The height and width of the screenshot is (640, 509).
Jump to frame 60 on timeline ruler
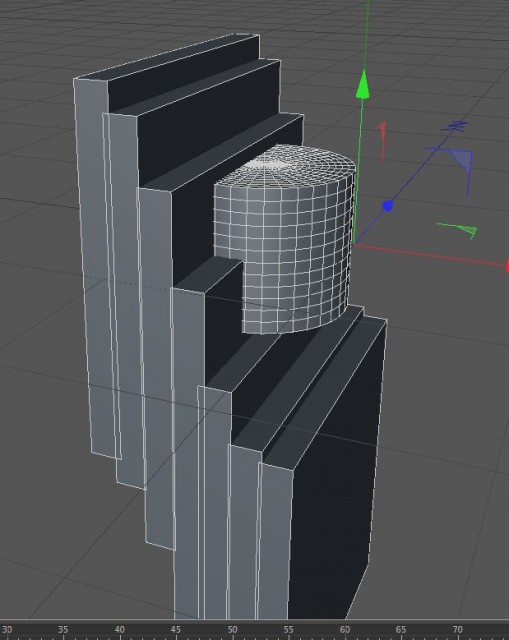(345, 630)
